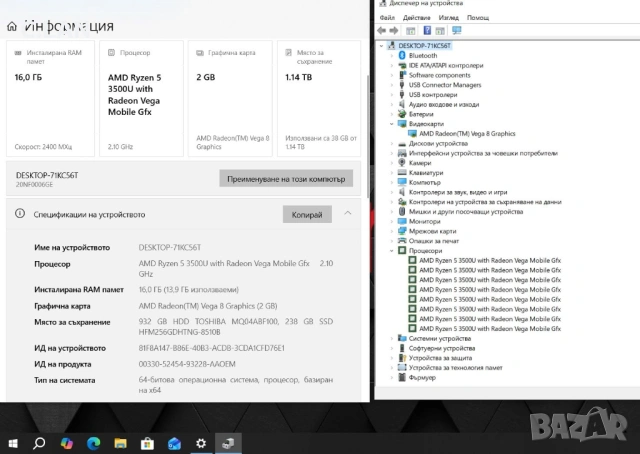Collapse the Видеокарти category
Screen dimensions: 640x454
point(391,124)
